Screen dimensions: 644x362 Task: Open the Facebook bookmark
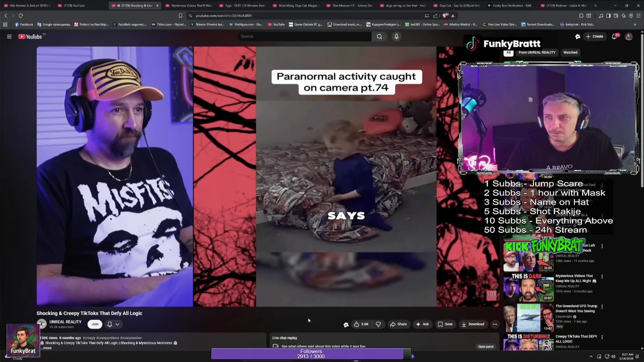24,24
